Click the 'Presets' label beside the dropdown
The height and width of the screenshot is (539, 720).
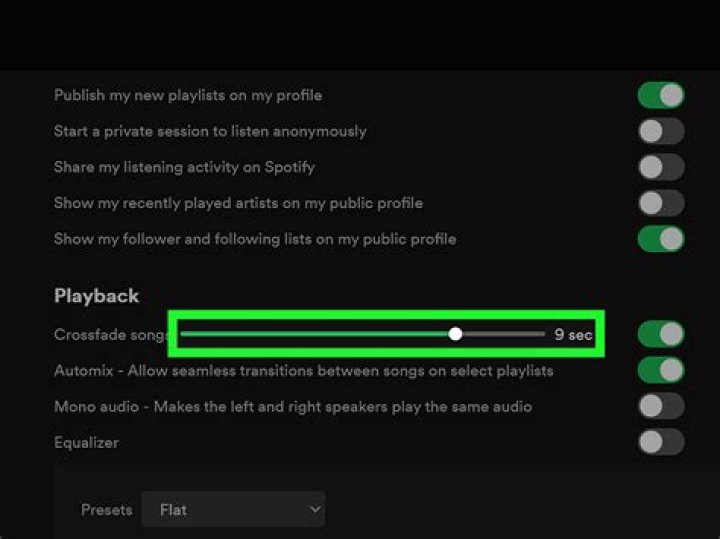(x=106, y=510)
